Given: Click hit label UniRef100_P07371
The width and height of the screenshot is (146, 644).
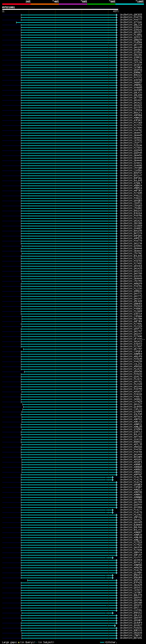Looking at the screenshot, I should click(131, 77).
